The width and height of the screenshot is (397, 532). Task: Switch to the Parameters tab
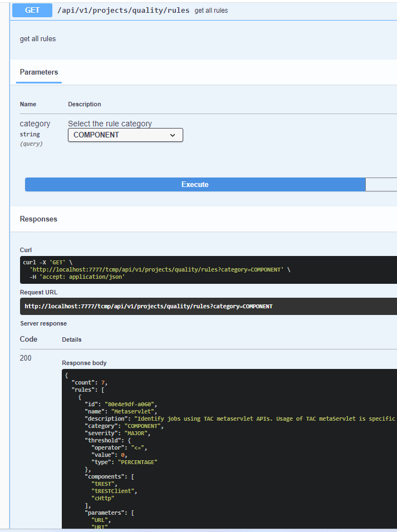tap(38, 72)
